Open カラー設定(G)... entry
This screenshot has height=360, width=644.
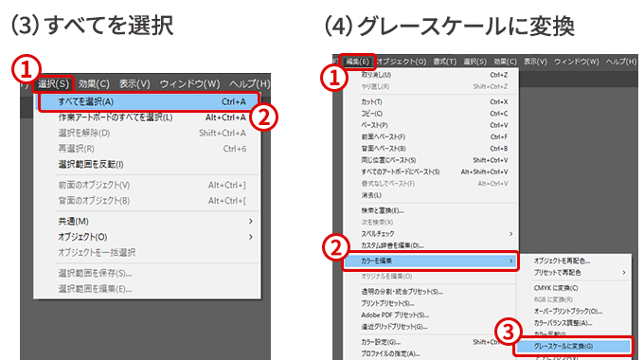(431, 342)
